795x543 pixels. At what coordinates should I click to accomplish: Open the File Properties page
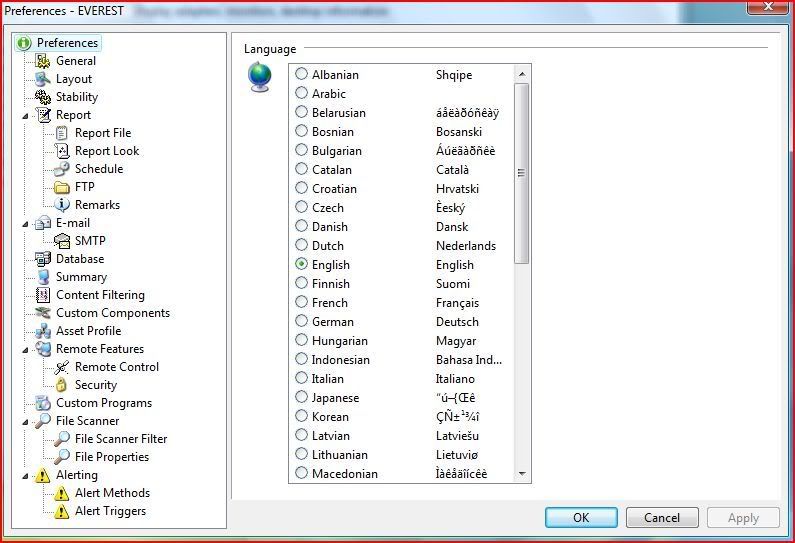(x=112, y=457)
